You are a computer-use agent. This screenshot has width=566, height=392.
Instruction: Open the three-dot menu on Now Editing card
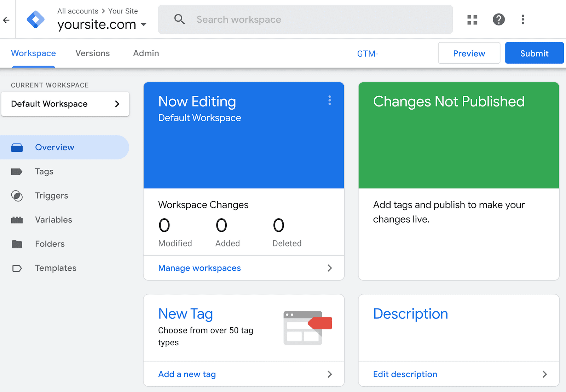[x=329, y=100]
